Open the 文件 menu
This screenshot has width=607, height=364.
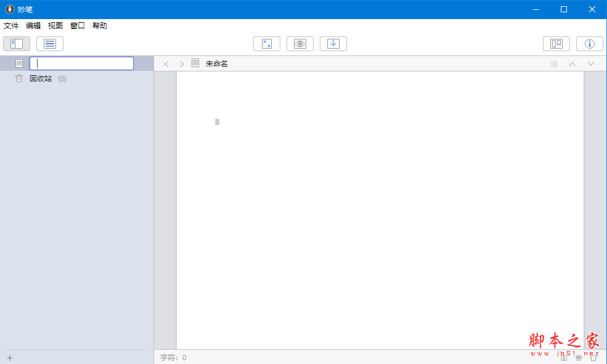point(11,25)
